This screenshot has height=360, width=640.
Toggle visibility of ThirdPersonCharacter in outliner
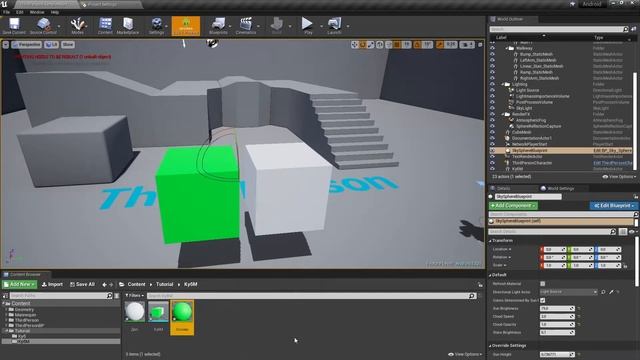[x=492, y=162]
